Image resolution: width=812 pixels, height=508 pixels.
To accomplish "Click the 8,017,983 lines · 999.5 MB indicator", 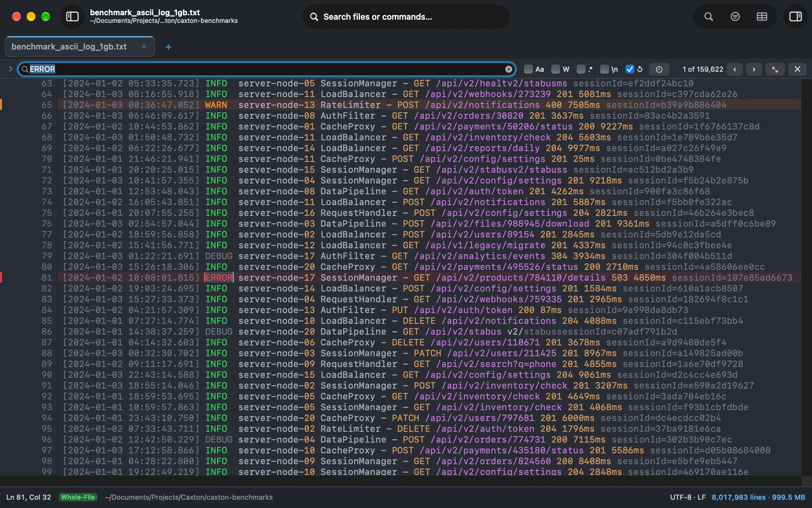I will click(758, 497).
